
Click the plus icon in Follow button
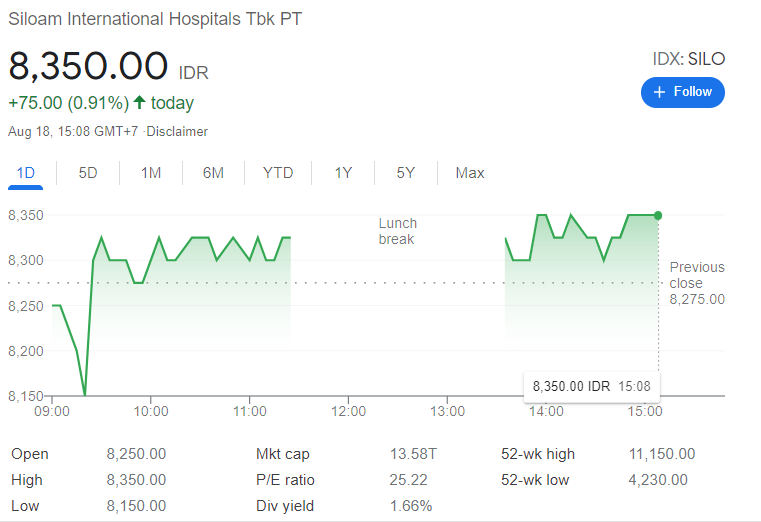click(x=659, y=92)
